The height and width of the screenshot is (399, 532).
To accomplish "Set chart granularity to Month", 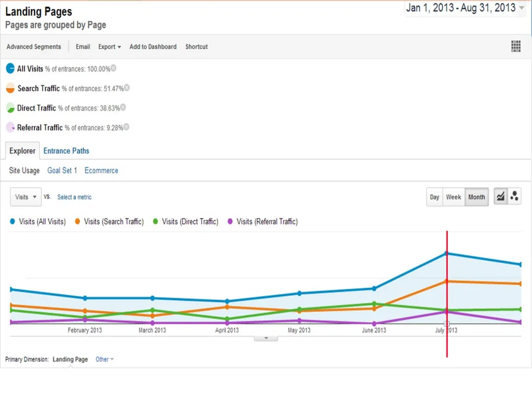I will coord(477,197).
